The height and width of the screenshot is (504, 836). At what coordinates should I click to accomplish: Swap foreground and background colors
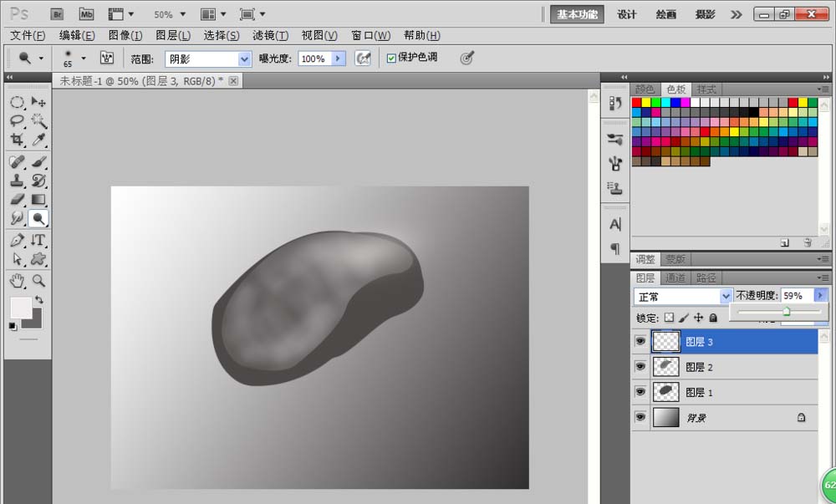coord(39,299)
